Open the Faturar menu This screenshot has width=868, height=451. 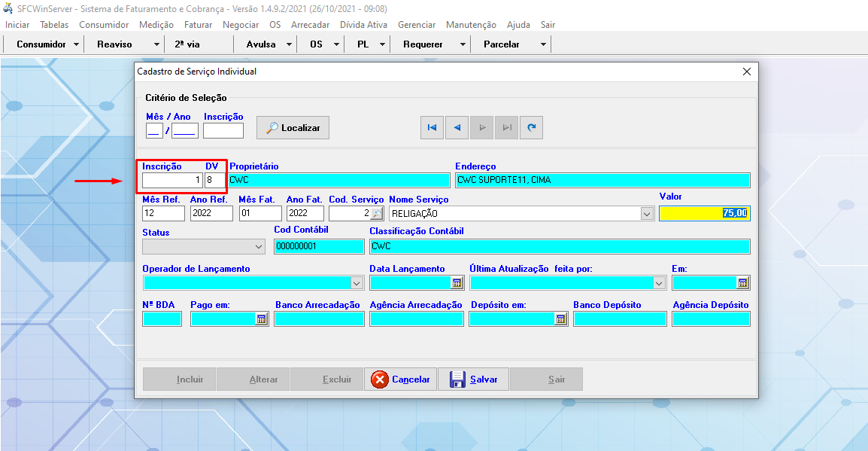[x=198, y=25]
